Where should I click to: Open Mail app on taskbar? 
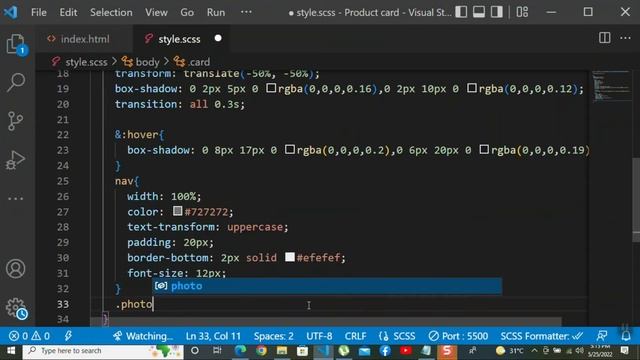tap(364, 351)
